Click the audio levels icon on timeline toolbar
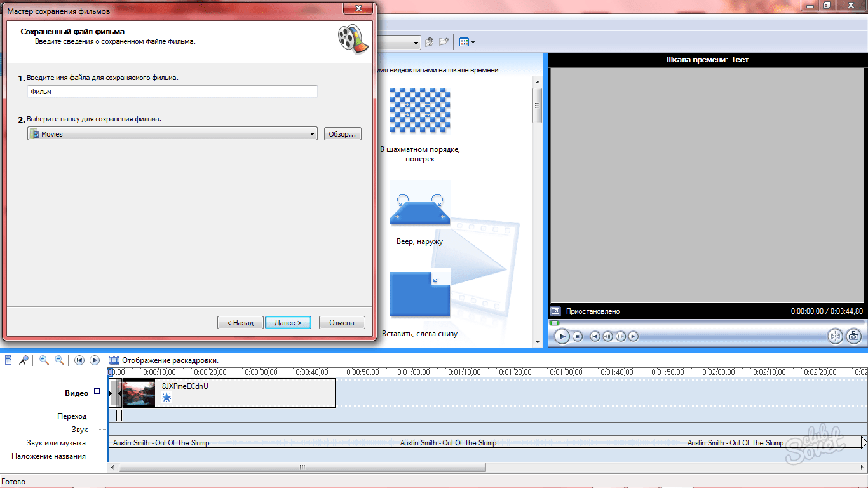 click(8, 360)
